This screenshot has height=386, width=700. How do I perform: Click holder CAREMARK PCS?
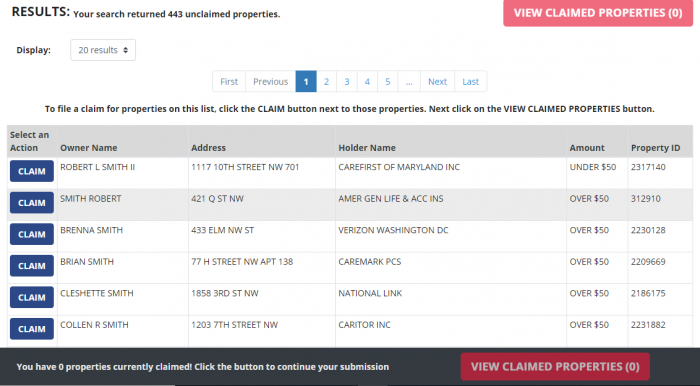pos(370,261)
